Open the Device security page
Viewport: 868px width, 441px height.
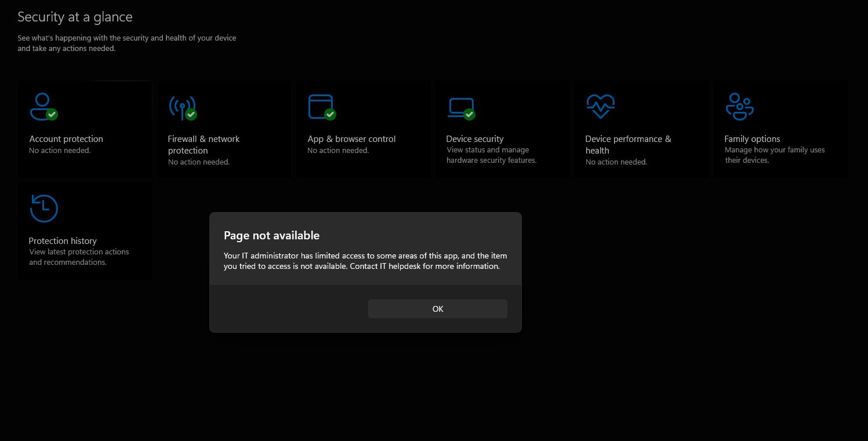pos(502,129)
